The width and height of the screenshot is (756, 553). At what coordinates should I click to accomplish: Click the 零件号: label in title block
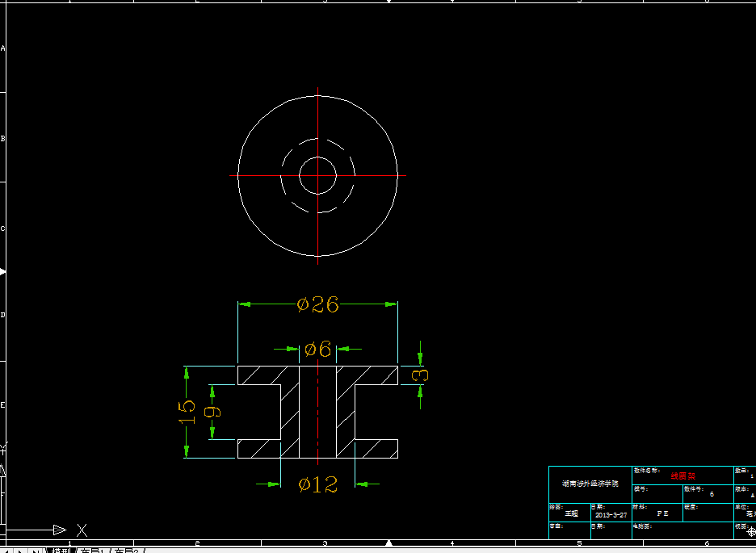click(693, 488)
